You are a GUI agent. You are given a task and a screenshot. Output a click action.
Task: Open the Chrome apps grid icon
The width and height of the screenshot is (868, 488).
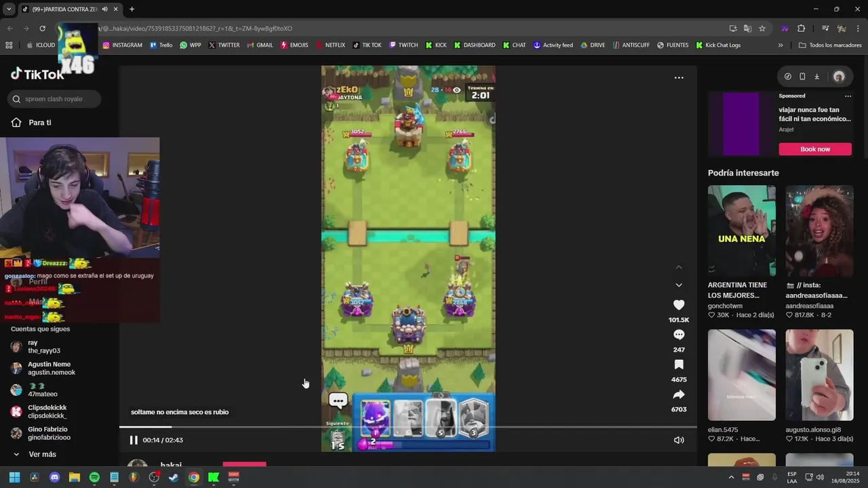click(9, 45)
